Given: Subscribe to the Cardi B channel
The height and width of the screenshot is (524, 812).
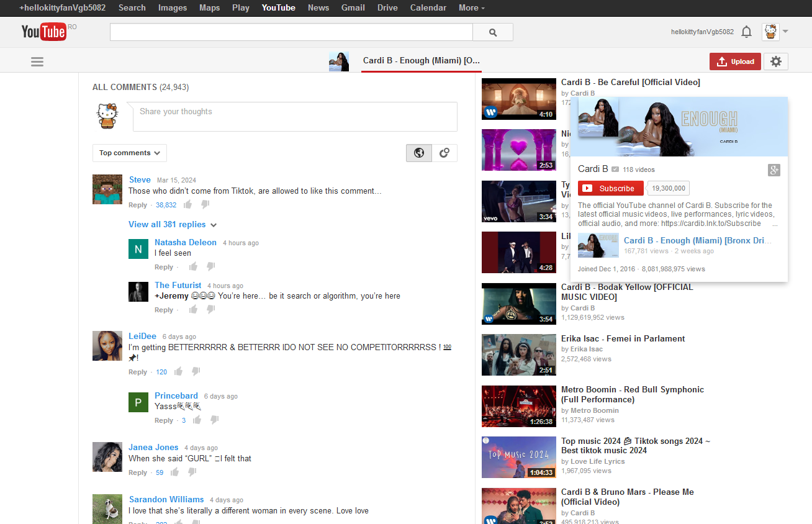Looking at the screenshot, I should 610,188.
